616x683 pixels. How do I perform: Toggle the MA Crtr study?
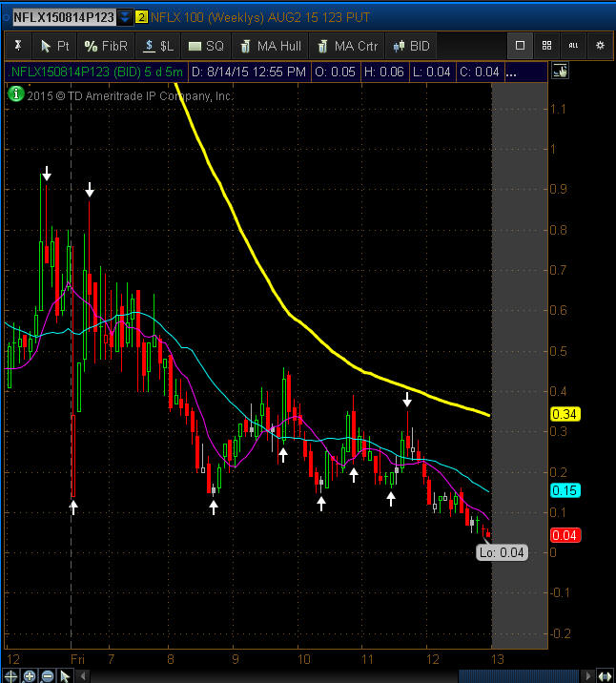(348, 45)
